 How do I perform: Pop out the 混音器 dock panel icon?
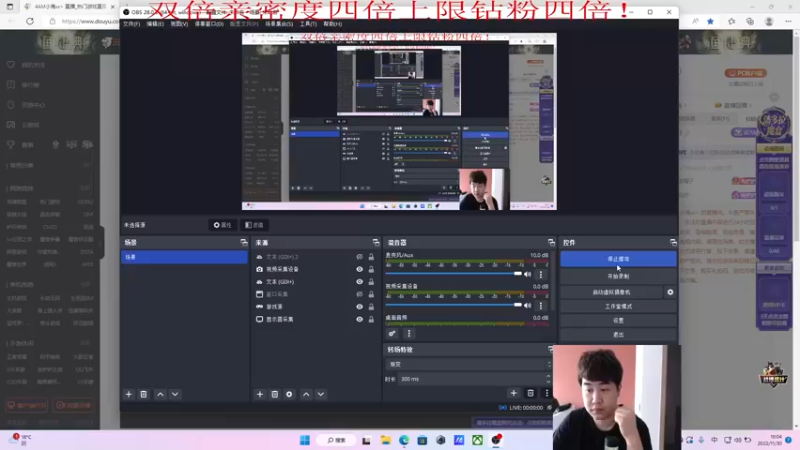point(551,242)
